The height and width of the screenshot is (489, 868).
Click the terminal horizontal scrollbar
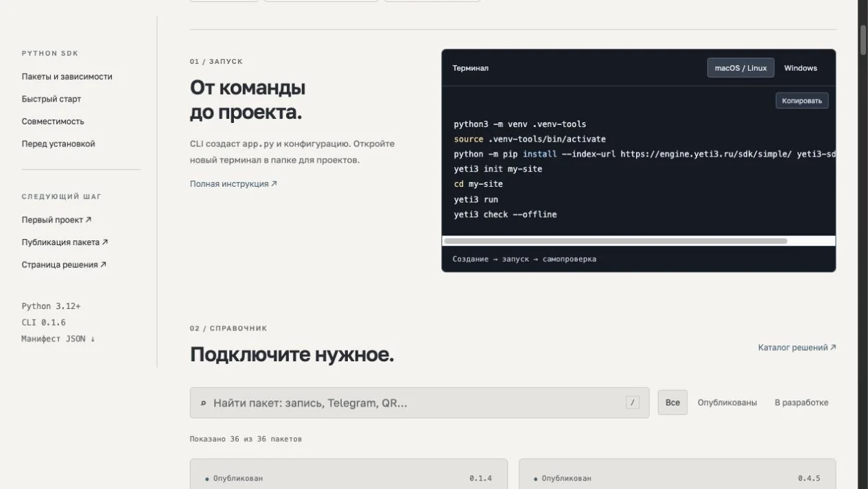tap(615, 241)
